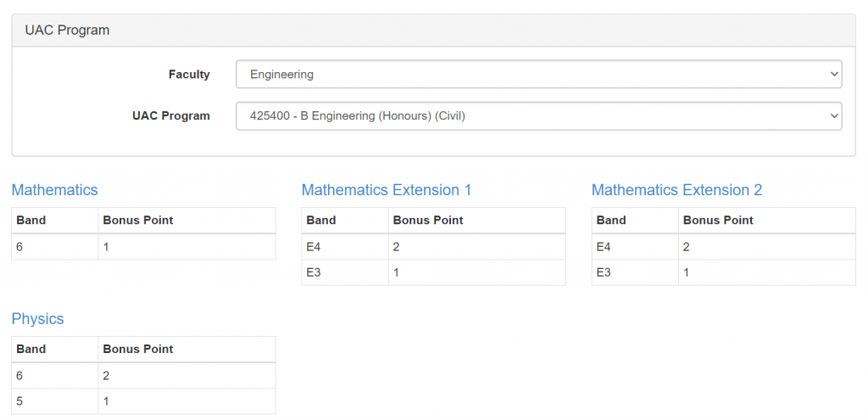Select Band 5 cell in Physics table
This screenshot has width=868, height=420.
20,401
